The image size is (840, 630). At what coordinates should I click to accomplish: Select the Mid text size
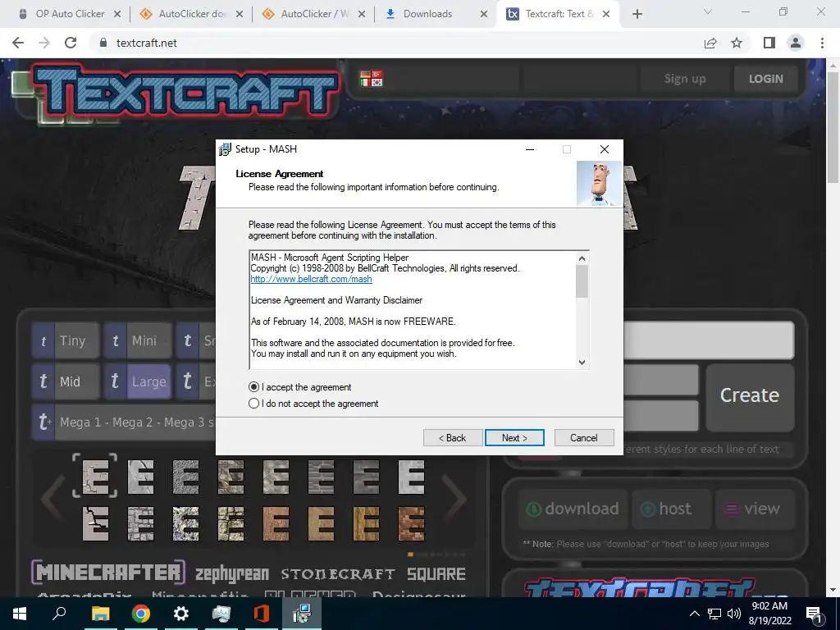tap(66, 381)
